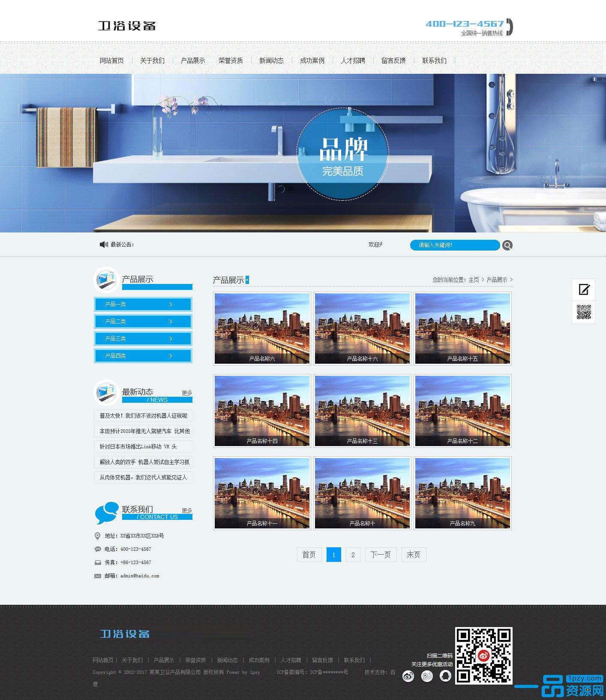Open product thumbnail 产品名称十五
This screenshot has width=606, height=700.
[462, 329]
